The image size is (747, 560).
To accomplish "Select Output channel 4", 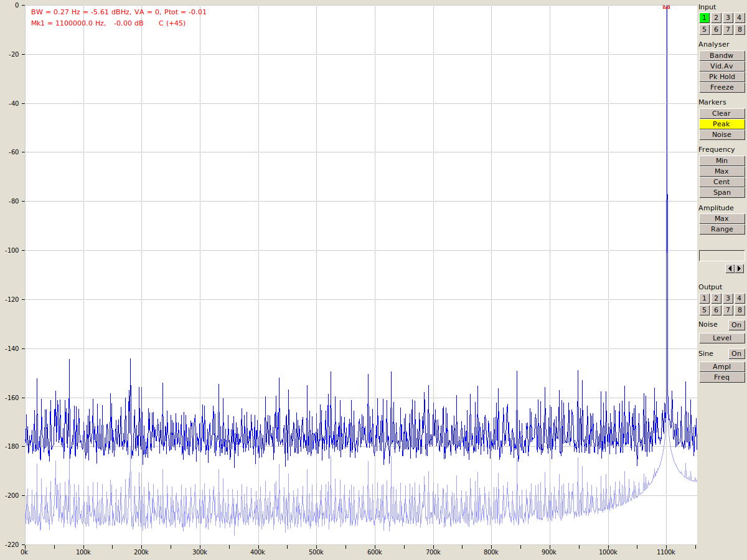I will [x=740, y=298].
